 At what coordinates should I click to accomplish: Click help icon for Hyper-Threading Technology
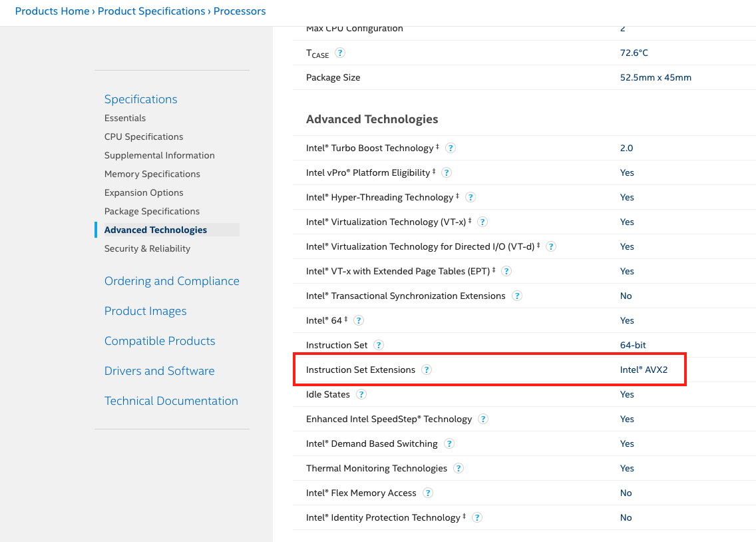tap(471, 197)
